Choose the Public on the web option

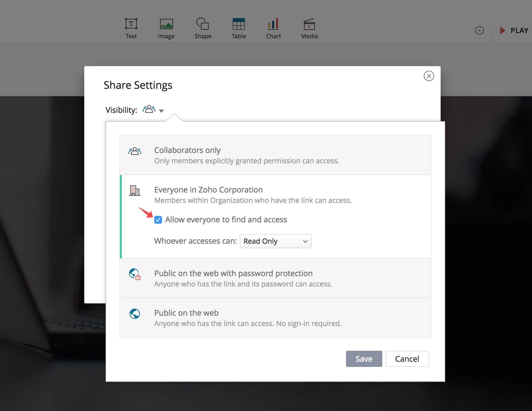[x=275, y=318]
